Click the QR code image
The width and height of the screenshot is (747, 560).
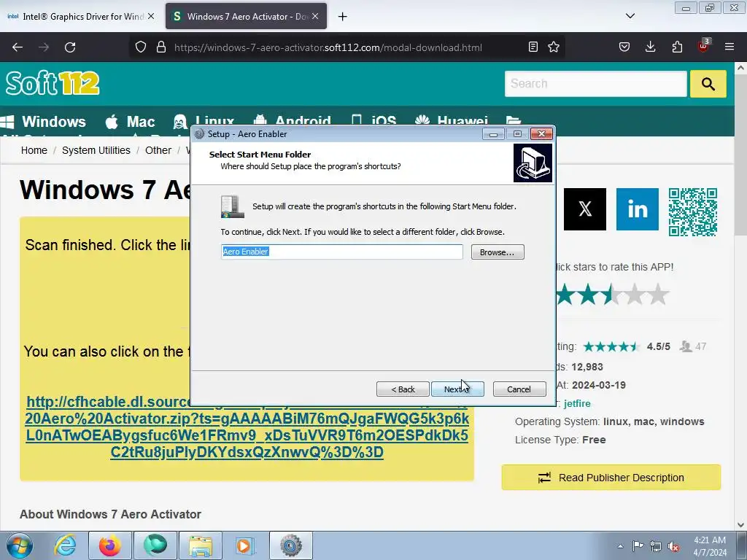click(x=693, y=212)
